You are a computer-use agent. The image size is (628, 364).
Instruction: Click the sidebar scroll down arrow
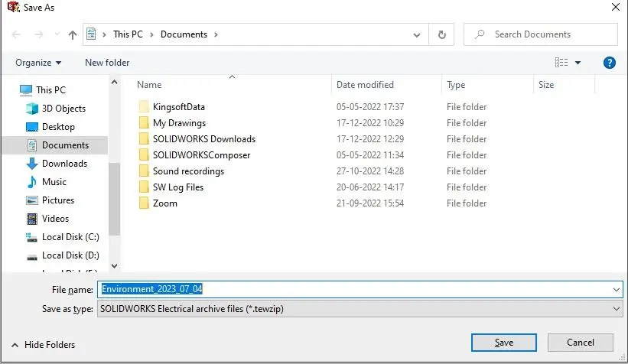point(114,266)
